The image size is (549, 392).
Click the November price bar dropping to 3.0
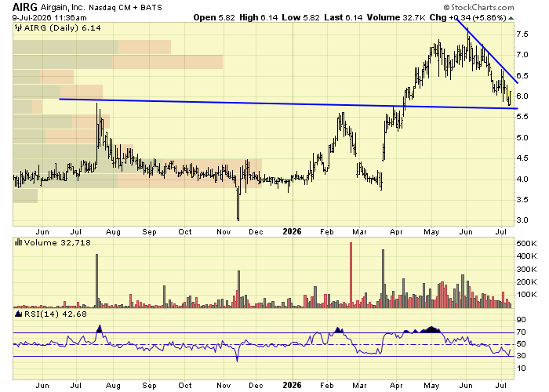point(238,203)
